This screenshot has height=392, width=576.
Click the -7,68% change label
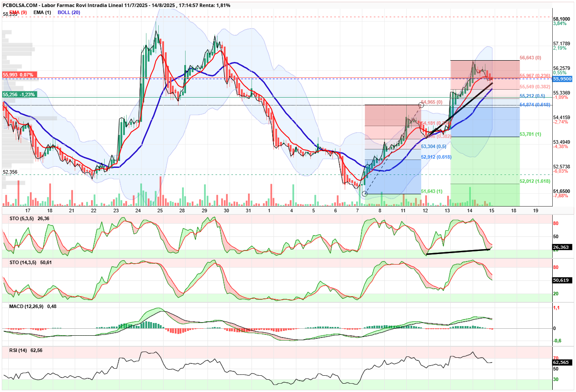tap(560, 196)
